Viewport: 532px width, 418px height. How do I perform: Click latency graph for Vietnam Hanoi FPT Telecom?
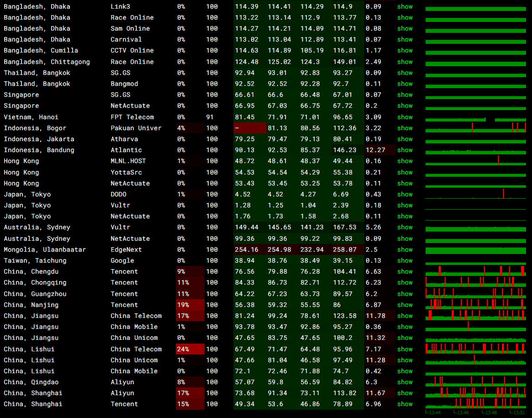tap(476, 117)
